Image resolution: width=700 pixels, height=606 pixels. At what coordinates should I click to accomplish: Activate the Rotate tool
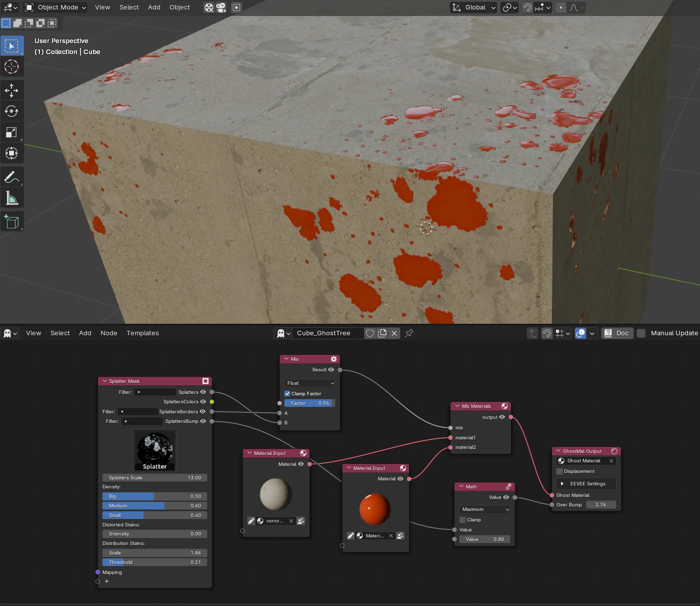[11, 111]
